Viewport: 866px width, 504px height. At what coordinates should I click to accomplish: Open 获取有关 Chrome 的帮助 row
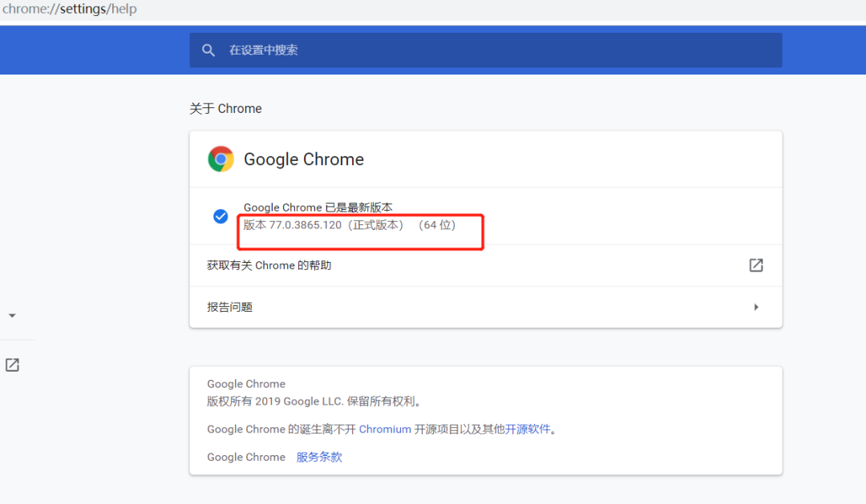485,265
